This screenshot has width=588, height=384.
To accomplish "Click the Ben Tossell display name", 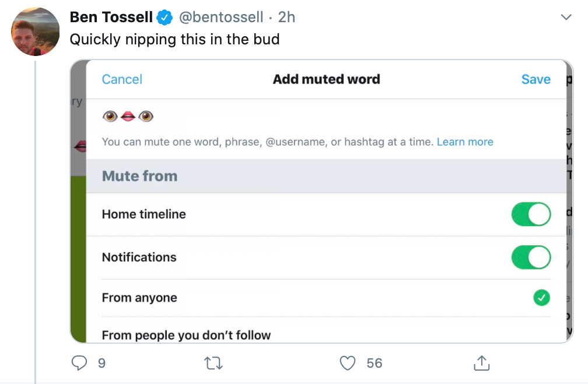I will pyautogui.click(x=111, y=18).
